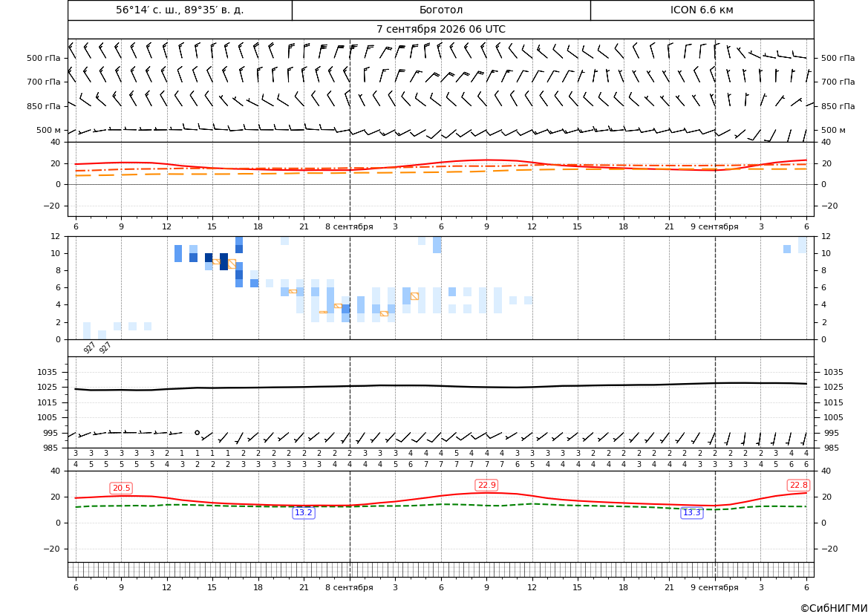Click the darkest blue cloud cell near 9 km
Screen dimensions: 868x614
[223, 261]
